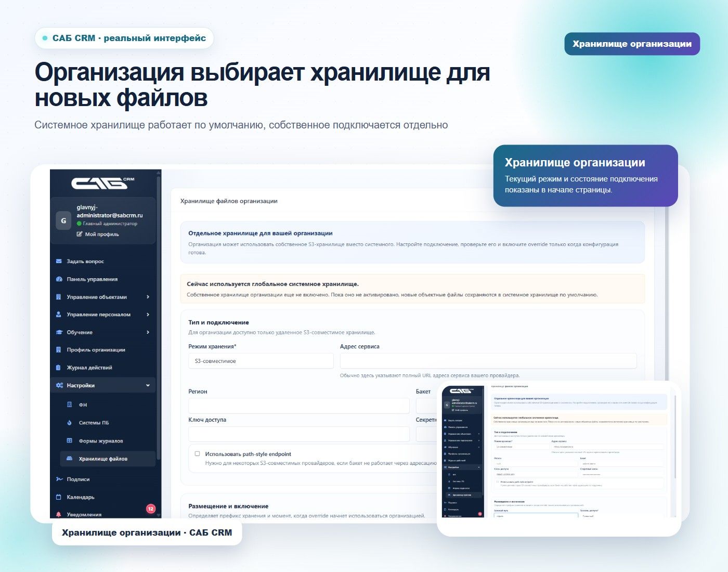The height and width of the screenshot is (572, 728).
Task: Click the САБ CRM · реальный интерфейс pill
Action: tap(124, 38)
